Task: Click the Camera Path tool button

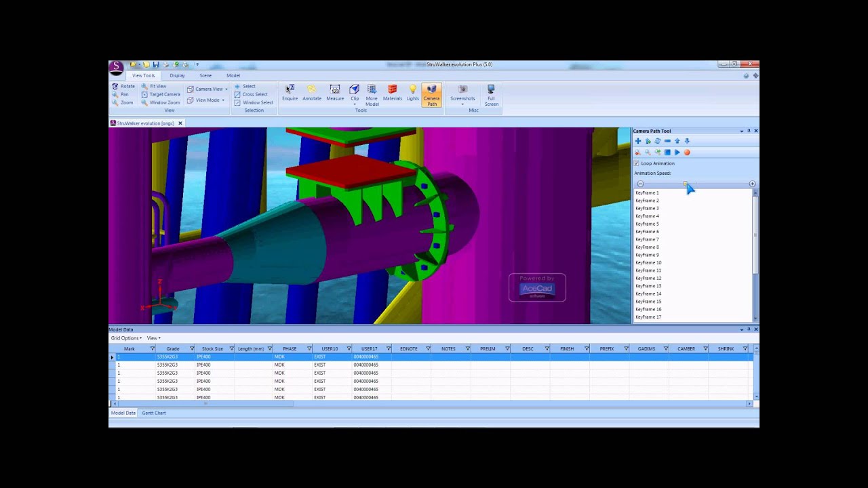Action: [x=432, y=96]
